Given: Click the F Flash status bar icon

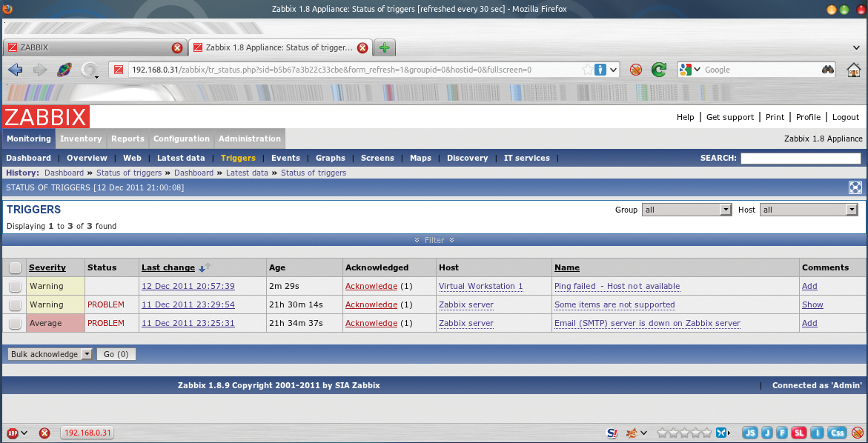Looking at the screenshot, I should coord(782,433).
